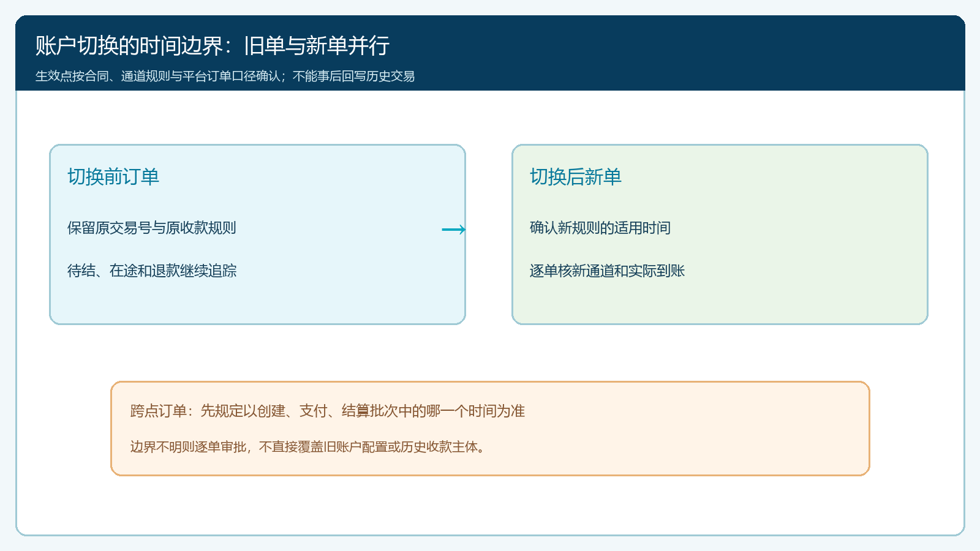This screenshot has width=980, height=551.
Task: Click the 切换前订单 card heading
Action: coord(113,177)
